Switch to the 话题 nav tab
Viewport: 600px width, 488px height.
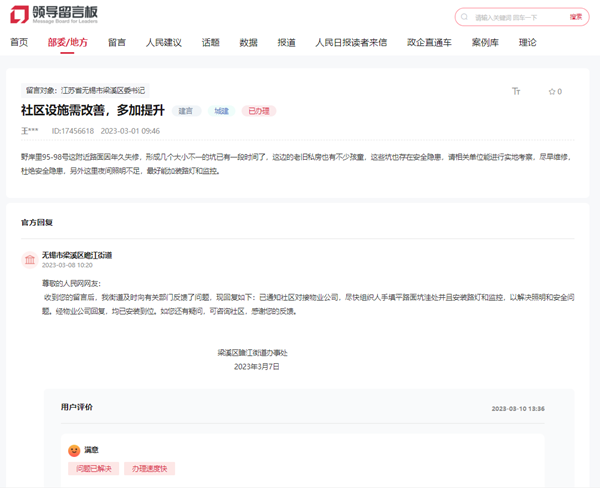[210, 42]
